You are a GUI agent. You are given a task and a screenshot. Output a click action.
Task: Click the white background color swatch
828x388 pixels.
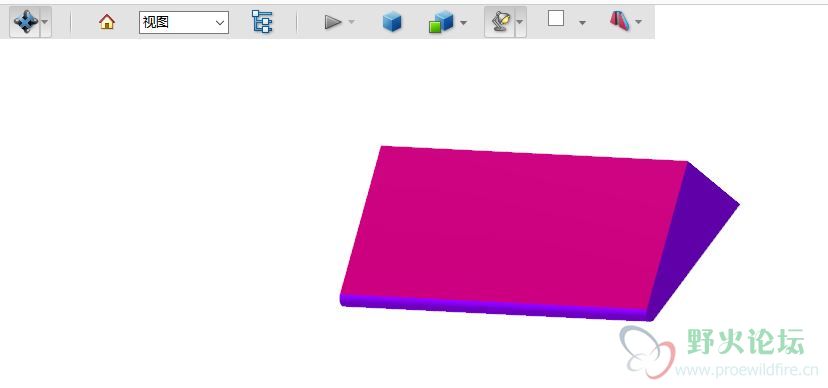(x=556, y=19)
